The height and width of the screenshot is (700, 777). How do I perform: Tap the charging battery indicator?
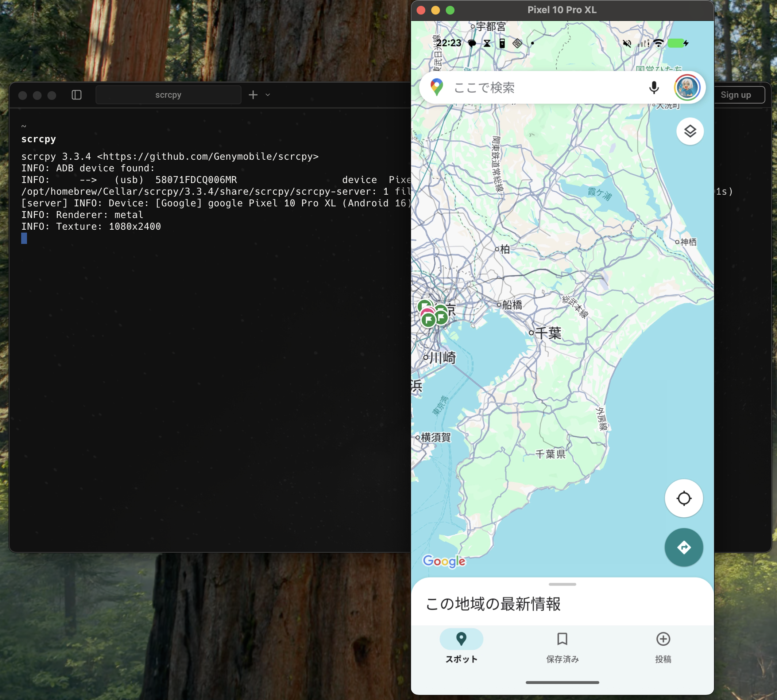click(677, 43)
